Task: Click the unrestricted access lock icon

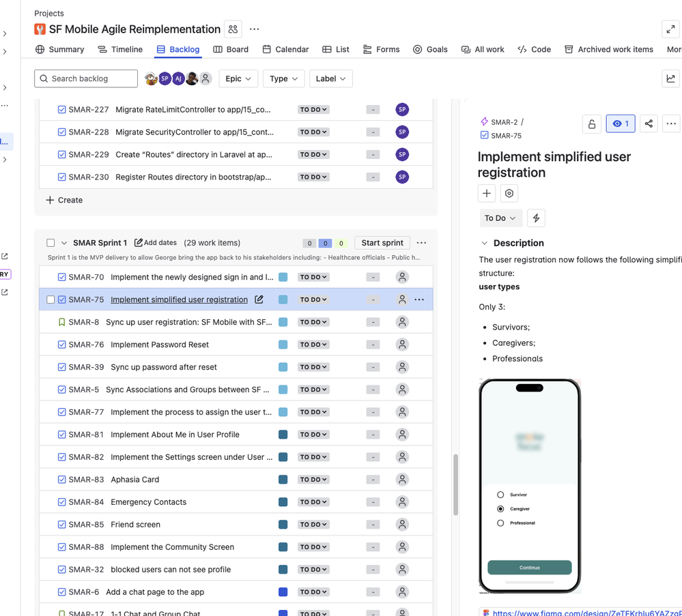Action: pyautogui.click(x=592, y=123)
